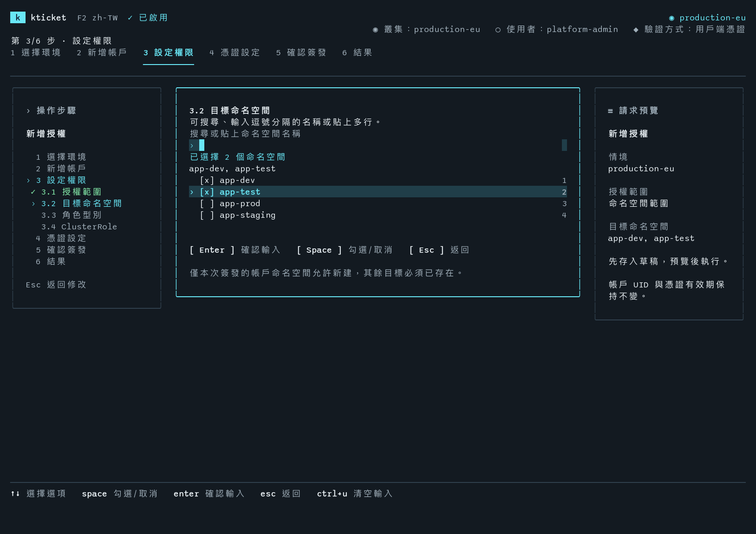Viewport: 756px width, 534px height.
Task: Select the active 3 設定權限 tab
Action: pyautogui.click(x=169, y=52)
